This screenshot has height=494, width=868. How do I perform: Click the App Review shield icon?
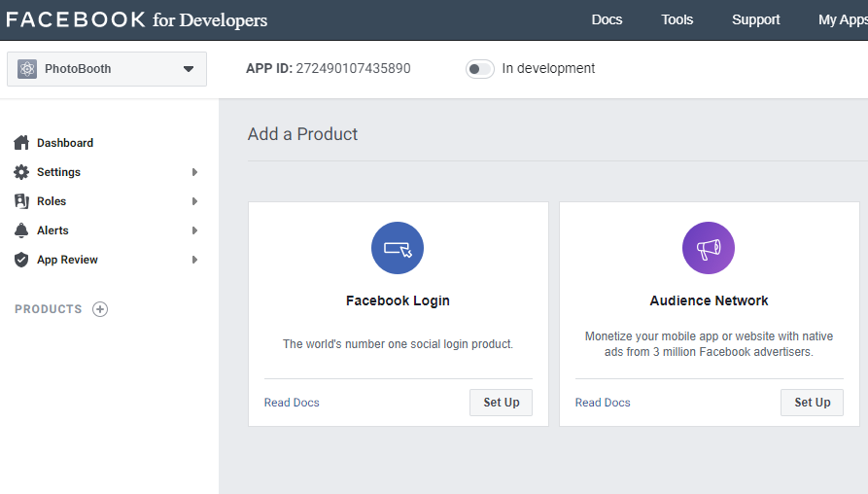tap(21, 260)
